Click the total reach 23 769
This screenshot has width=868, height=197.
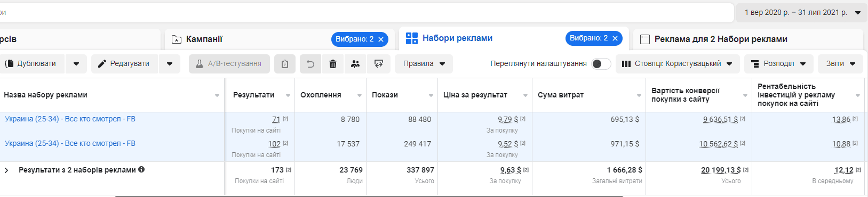pyautogui.click(x=351, y=170)
